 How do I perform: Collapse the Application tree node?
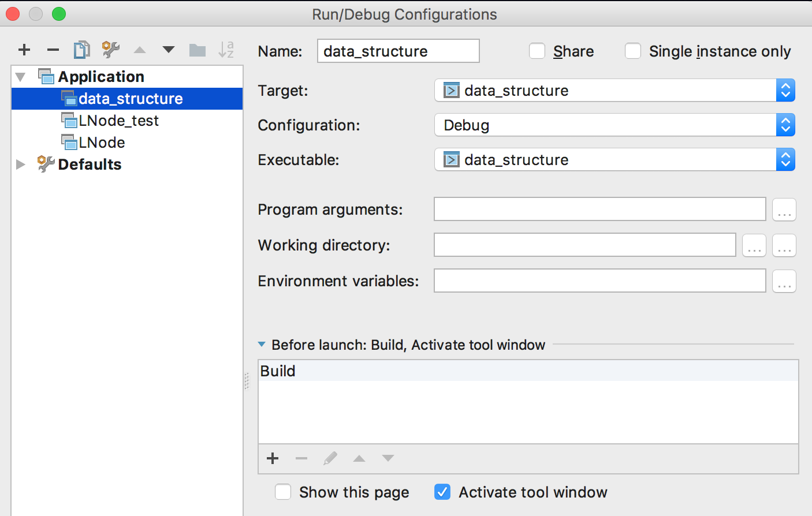click(x=21, y=77)
